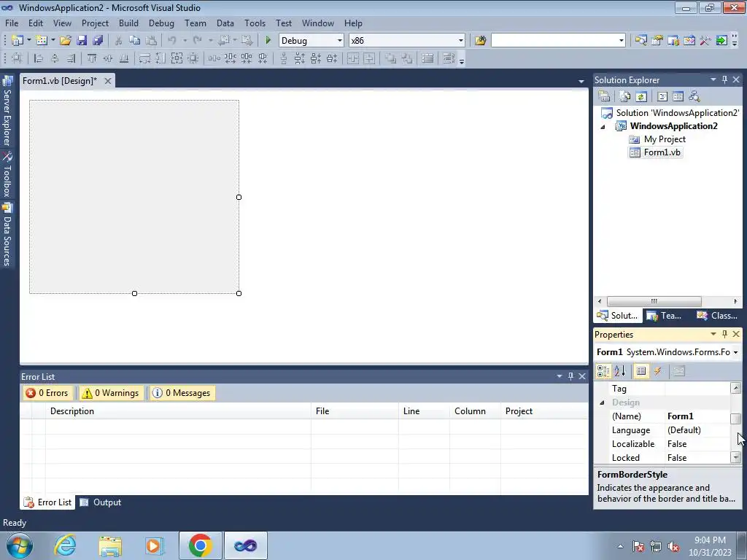The image size is (747, 560).
Task: Click View Code icon in Solution Explorer
Action: pyautogui.click(x=662, y=97)
